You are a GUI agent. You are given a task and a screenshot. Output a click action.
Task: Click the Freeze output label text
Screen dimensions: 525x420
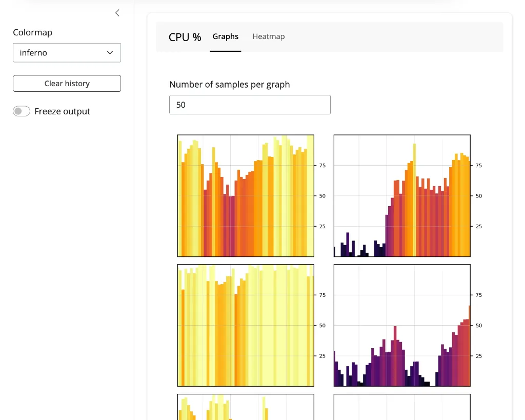pos(62,111)
